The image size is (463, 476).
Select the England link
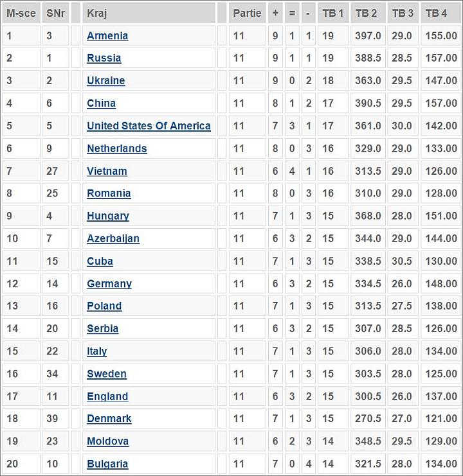coord(107,396)
